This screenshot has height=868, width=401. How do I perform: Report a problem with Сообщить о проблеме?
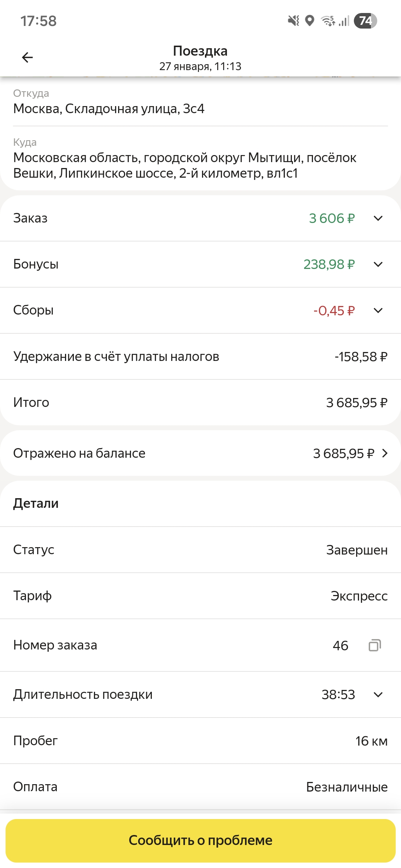(x=200, y=840)
